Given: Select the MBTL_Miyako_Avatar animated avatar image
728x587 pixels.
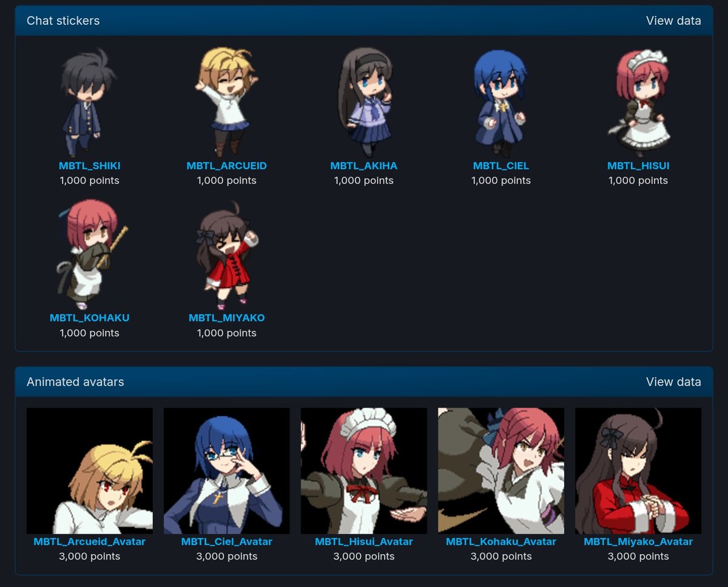Looking at the screenshot, I should click(x=638, y=471).
